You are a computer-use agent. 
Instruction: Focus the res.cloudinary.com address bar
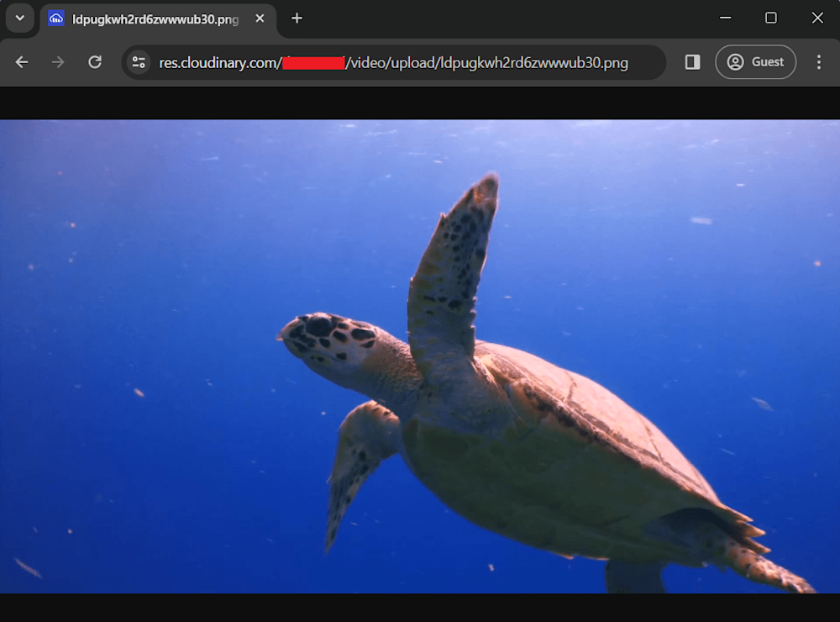point(393,63)
